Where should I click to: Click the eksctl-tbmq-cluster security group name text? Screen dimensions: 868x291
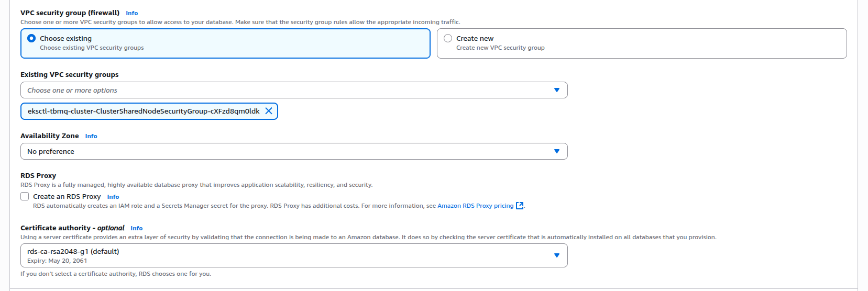click(144, 111)
